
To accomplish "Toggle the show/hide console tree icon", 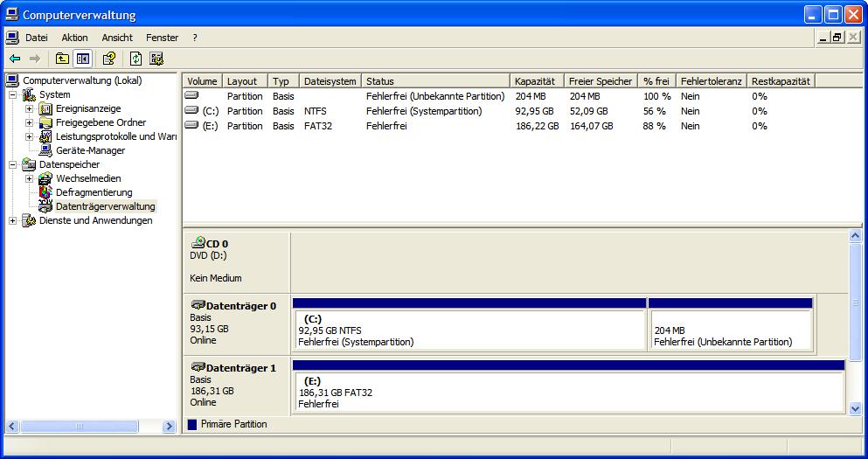I will (x=82, y=59).
